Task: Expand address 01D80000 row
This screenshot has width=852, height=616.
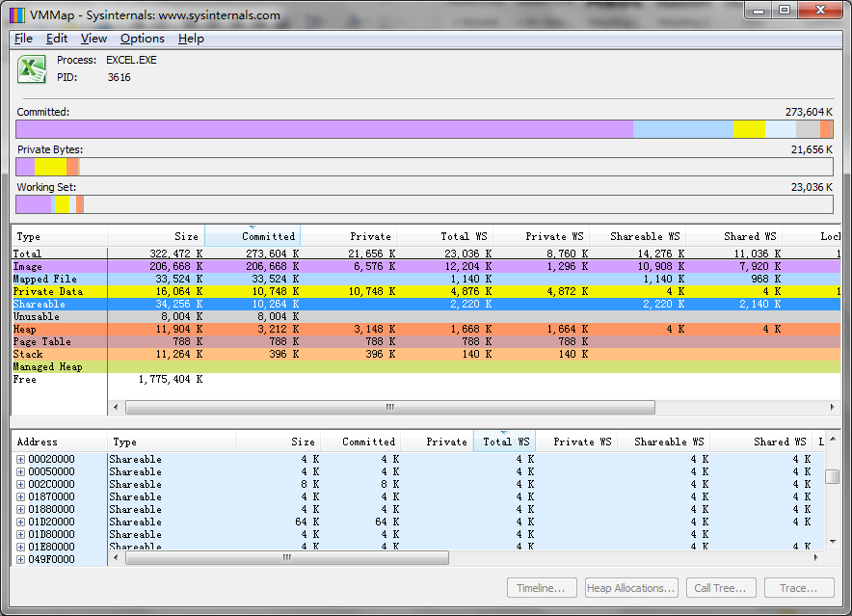Action: click(20, 534)
